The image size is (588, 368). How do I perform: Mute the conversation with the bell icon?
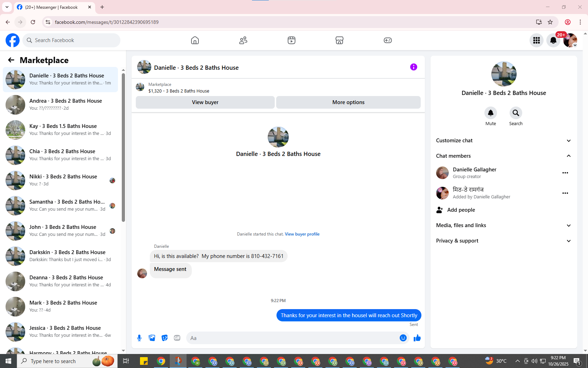(x=491, y=113)
